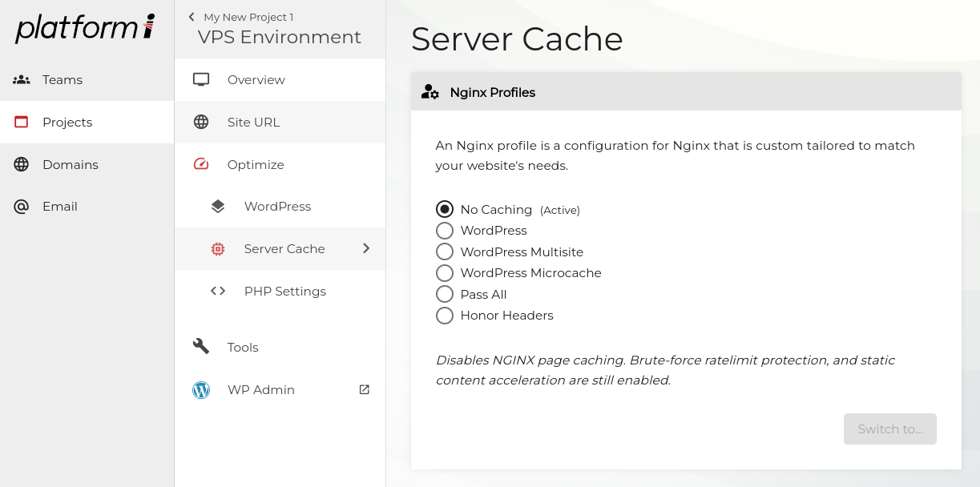Click the platform.sh logo
980x487 pixels.
85,29
